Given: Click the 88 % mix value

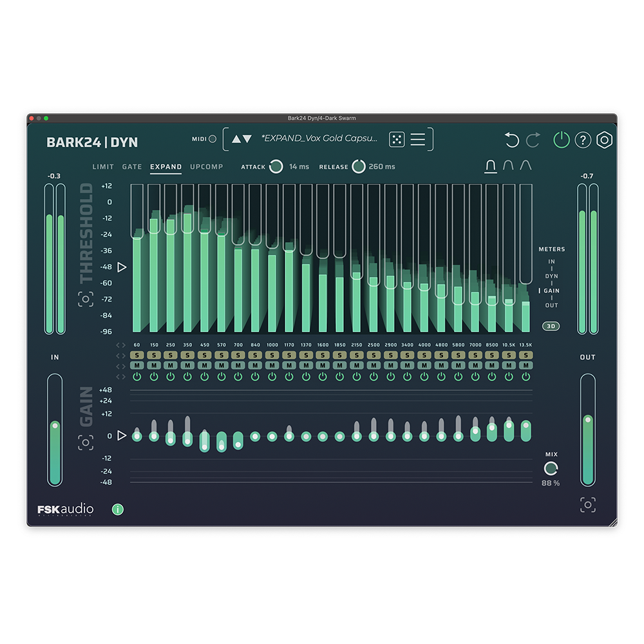Looking at the screenshot, I should (x=551, y=484).
